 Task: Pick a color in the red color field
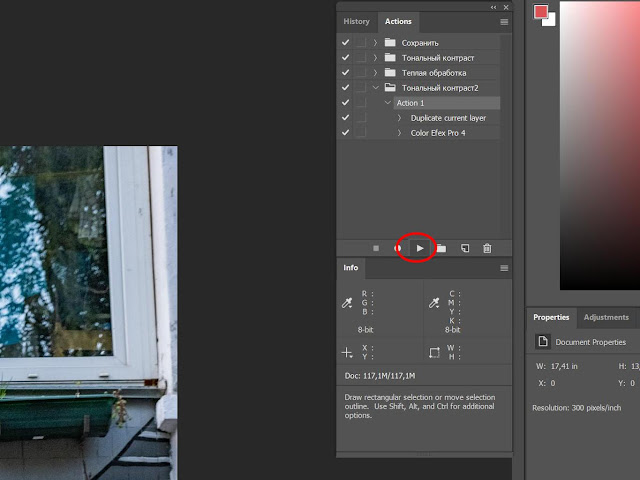pos(600,146)
